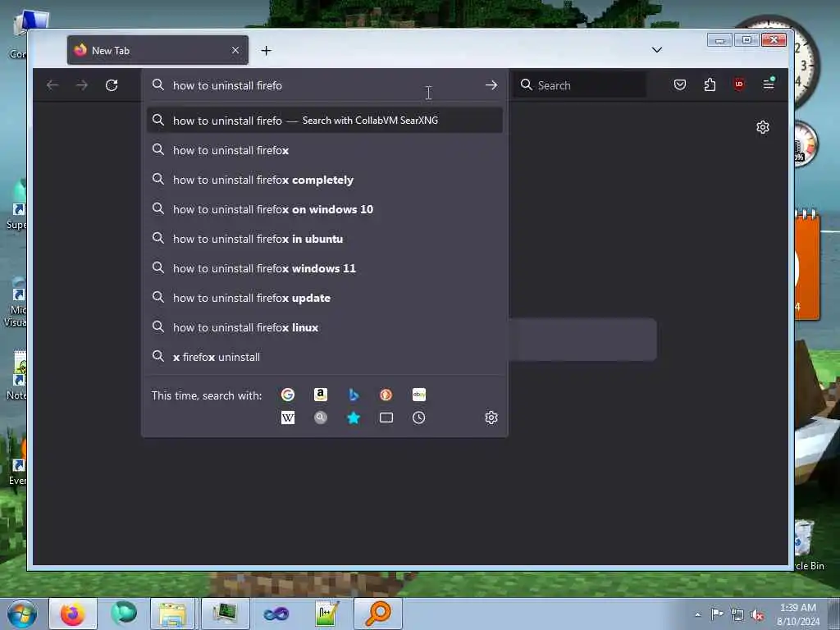
Task: Search this time with DuckDuckGo
Action: click(x=386, y=395)
